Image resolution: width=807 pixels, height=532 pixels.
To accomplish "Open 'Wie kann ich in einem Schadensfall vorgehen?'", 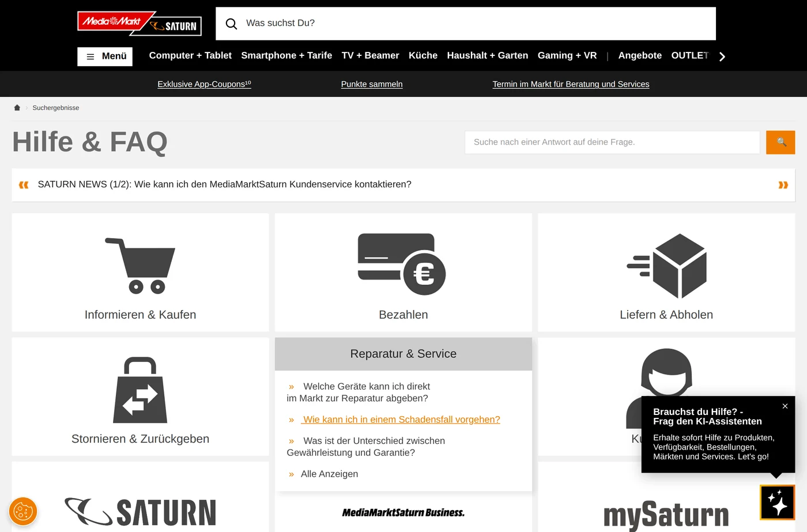I will click(402, 420).
